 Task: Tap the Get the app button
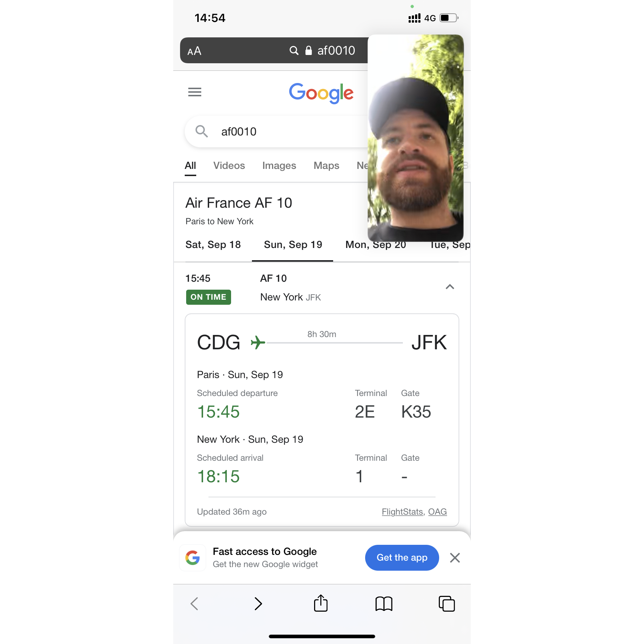[402, 558]
